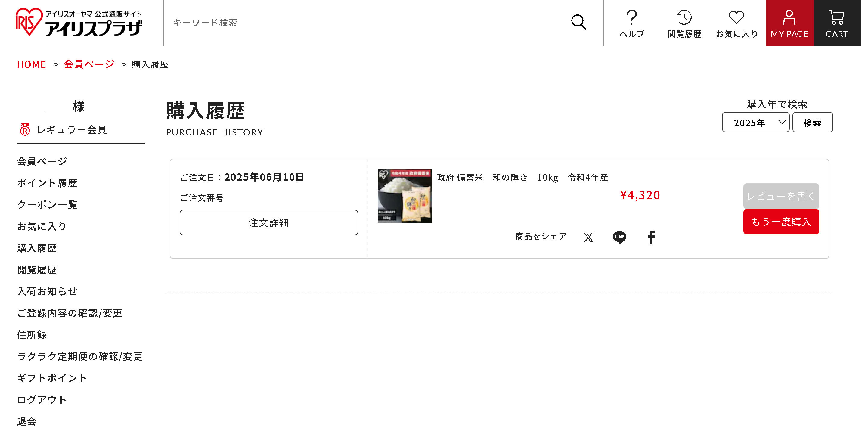The width and height of the screenshot is (868, 441).
Task: Go to MY PAGE icon
Action: click(x=789, y=23)
